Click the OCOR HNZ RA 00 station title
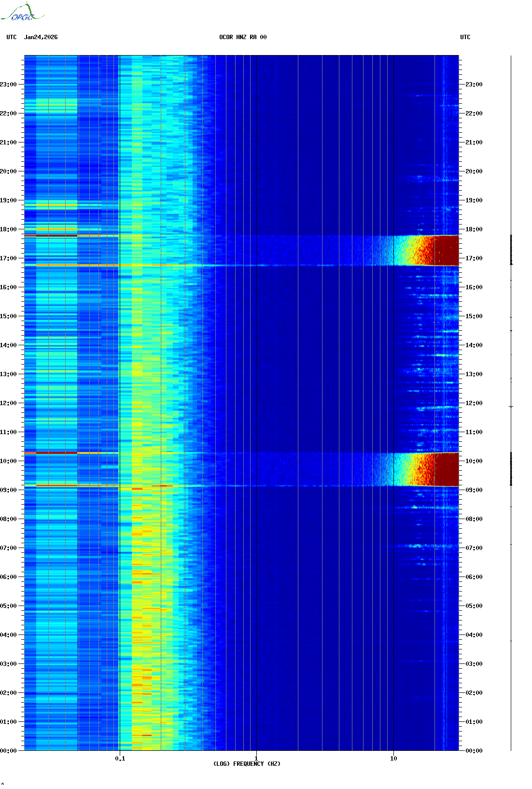Image resolution: width=532 pixels, height=789 pixels. [243, 37]
